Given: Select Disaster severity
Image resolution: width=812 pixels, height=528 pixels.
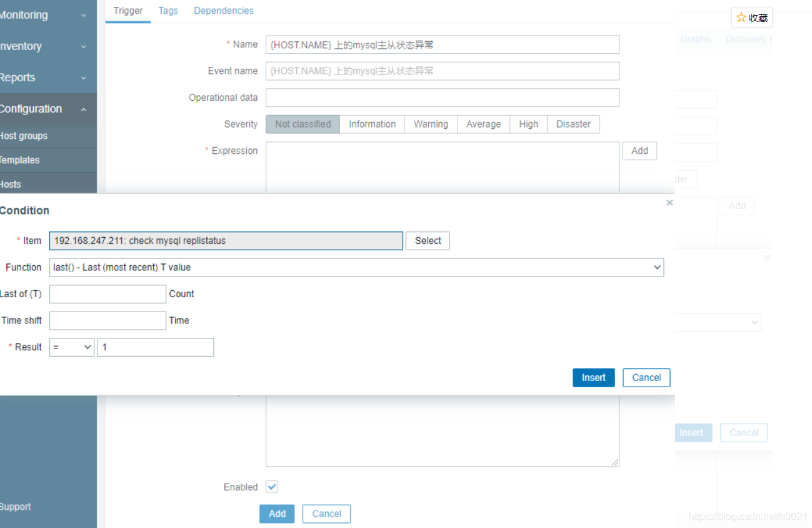Looking at the screenshot, I should tap(573, 124).
